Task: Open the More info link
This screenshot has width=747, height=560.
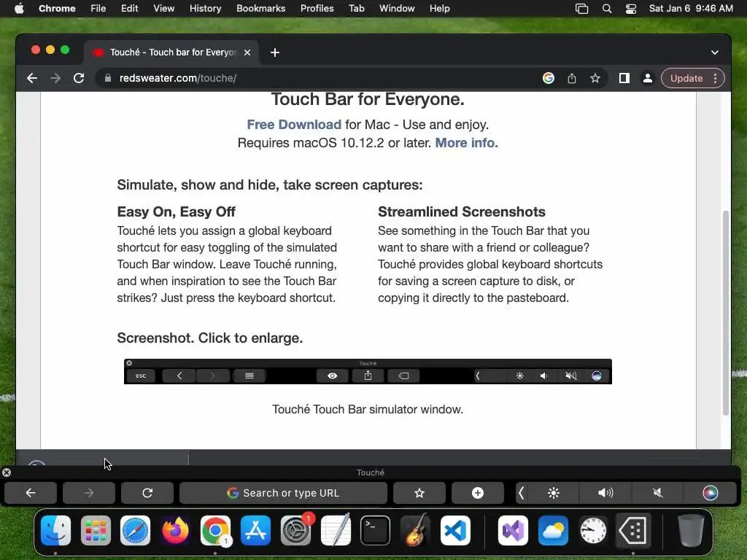Action: (466, 143)
